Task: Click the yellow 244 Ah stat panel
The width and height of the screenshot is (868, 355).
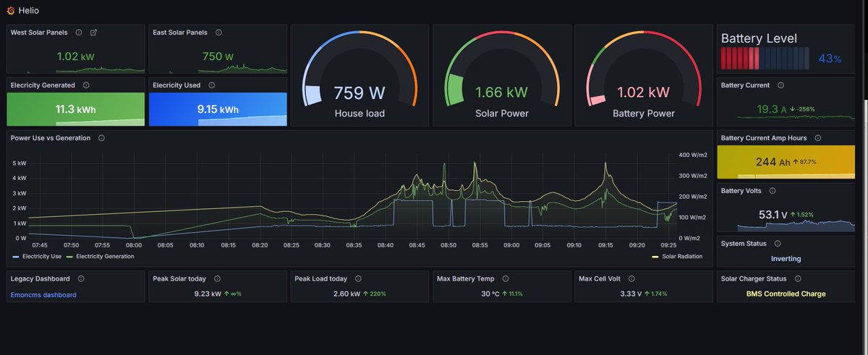Action: tap(786, 162)
